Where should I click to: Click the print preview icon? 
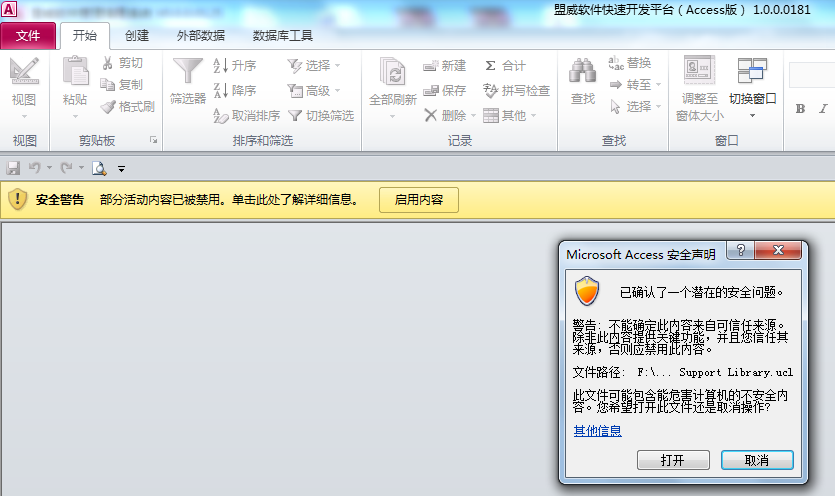point(99,168)
